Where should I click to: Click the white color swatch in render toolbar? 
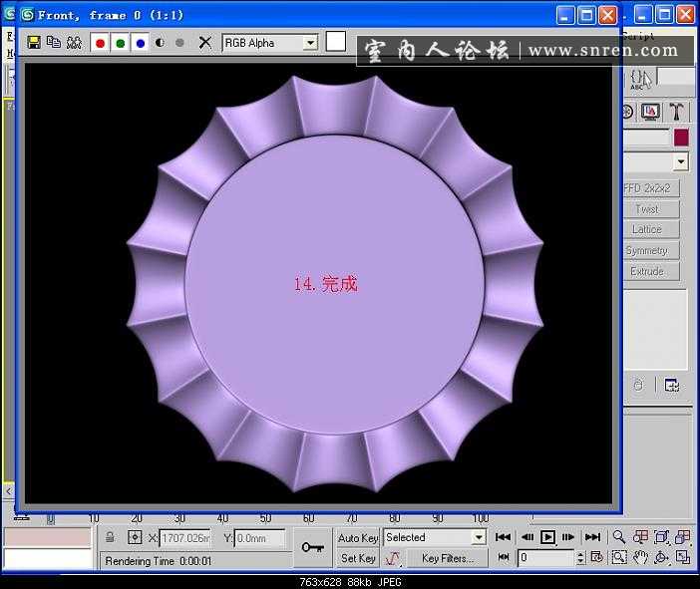[336, 42]
